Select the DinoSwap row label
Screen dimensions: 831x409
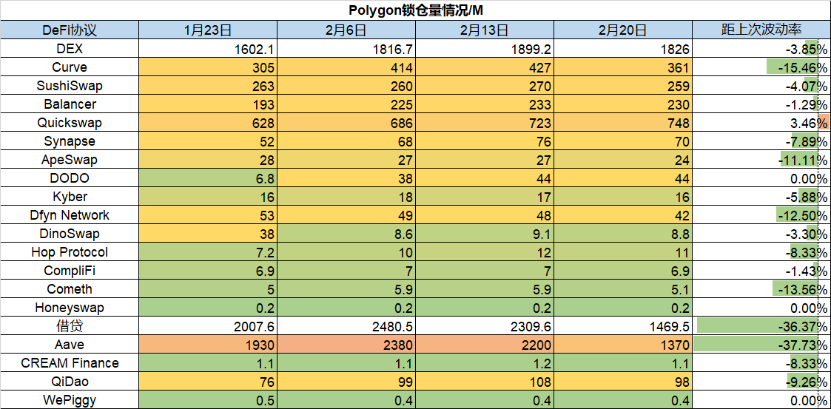pyautogui.click(x=69, y=234)
